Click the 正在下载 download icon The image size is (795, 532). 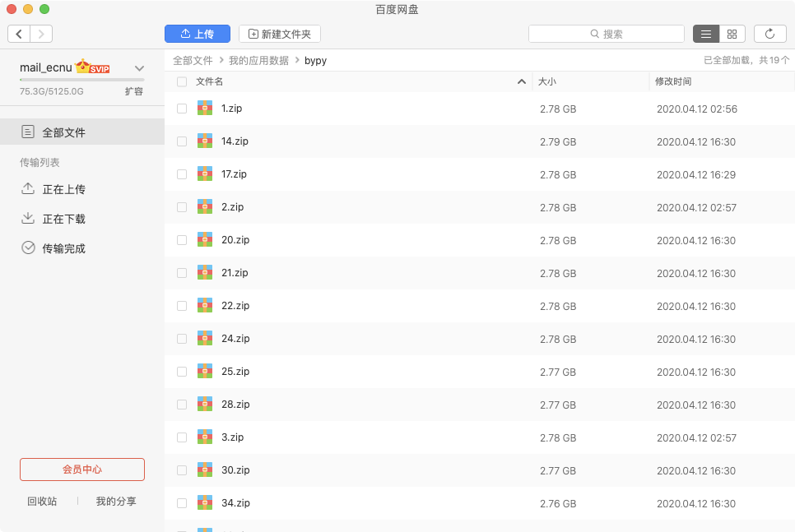click(x=28, y=219)
